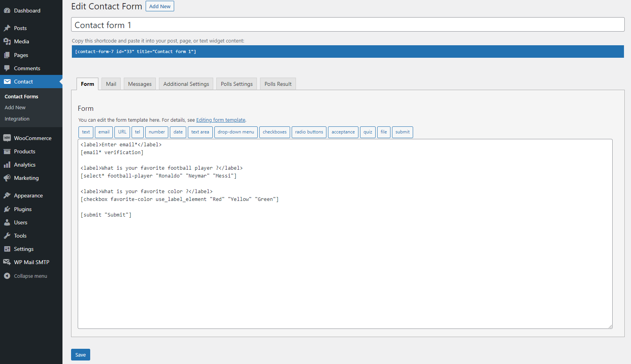631x364 pixels.
Task: Insert an acceptance form tag
Action: tap(343, 132)
